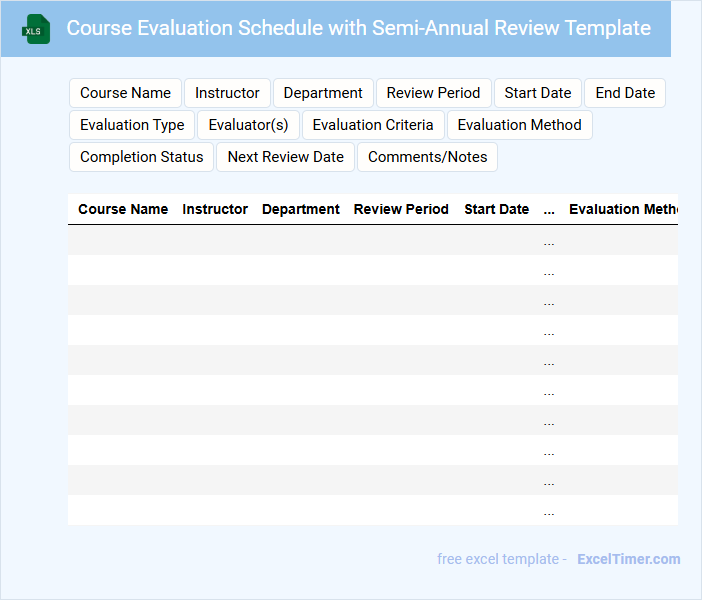Click the Evaluation Method column header
This screenshot has height=600, width=702.
(x=622, y=209)
